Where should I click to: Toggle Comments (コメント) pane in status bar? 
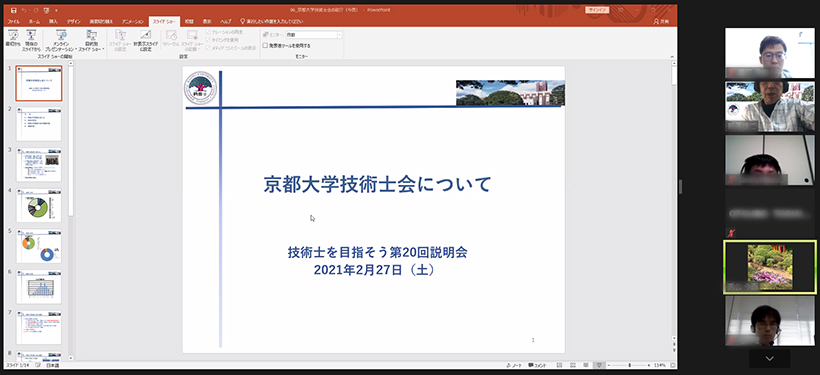tap(538, 365)
